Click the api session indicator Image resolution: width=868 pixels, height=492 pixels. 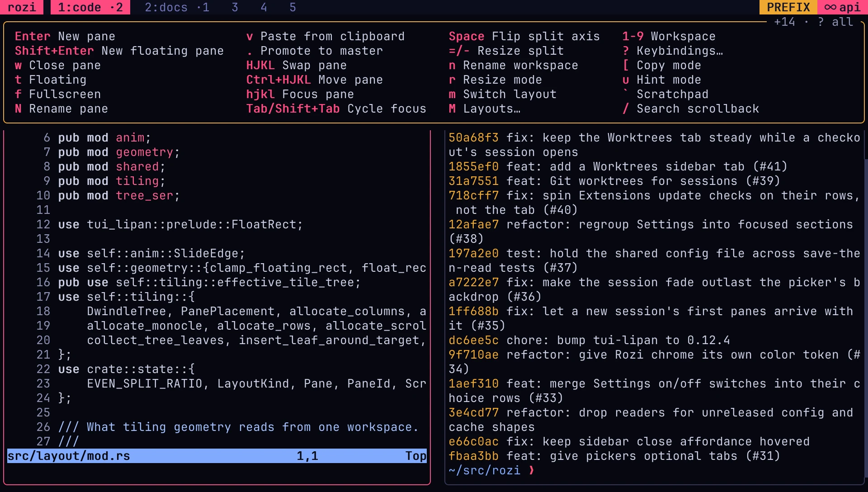(843, 7)
